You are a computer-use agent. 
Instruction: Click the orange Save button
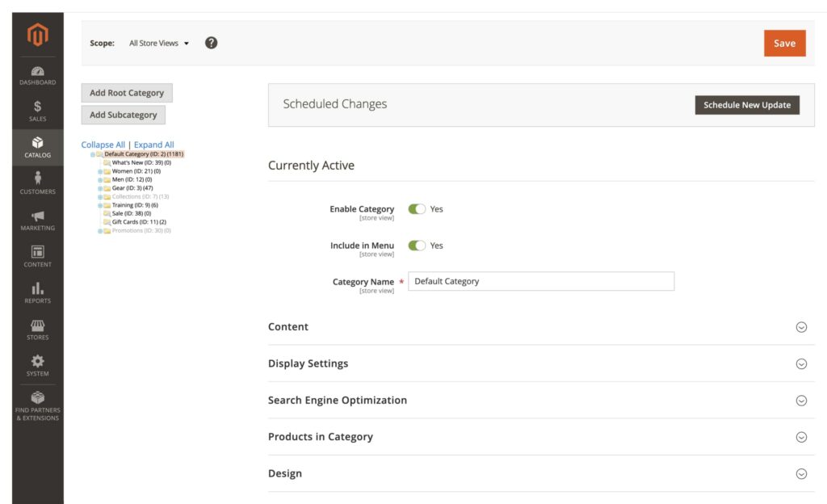click(784, 44)
